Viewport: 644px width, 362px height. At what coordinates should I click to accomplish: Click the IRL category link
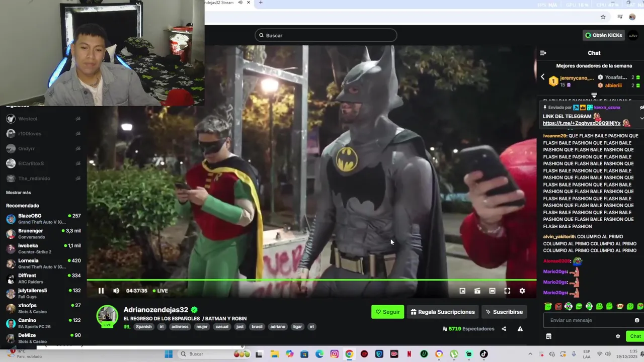click(x=127, y=327)
